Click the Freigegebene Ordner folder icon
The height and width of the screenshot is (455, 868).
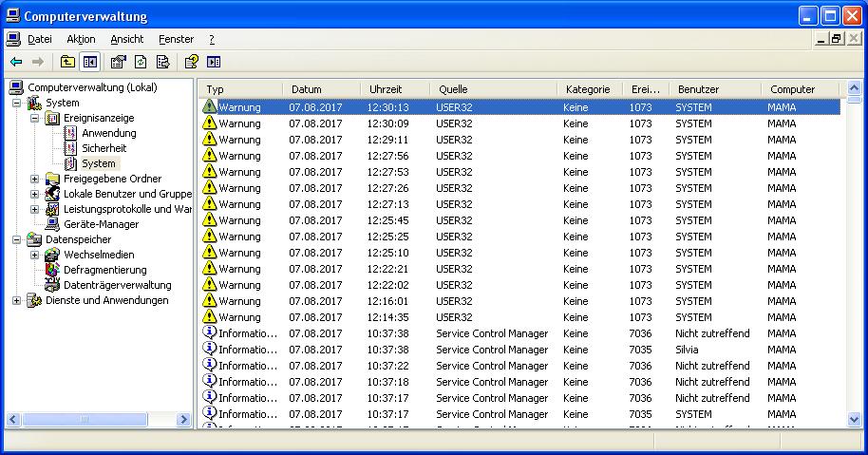pyautogui.click(x=52, y=179)
